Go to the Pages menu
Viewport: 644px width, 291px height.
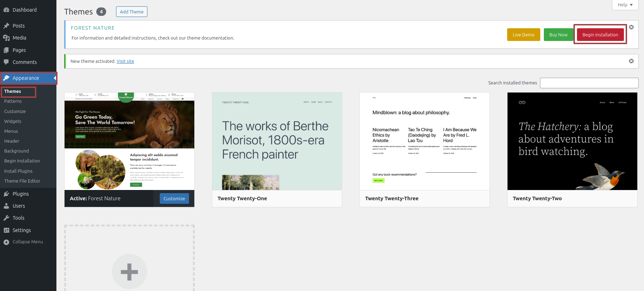(28, 50)
